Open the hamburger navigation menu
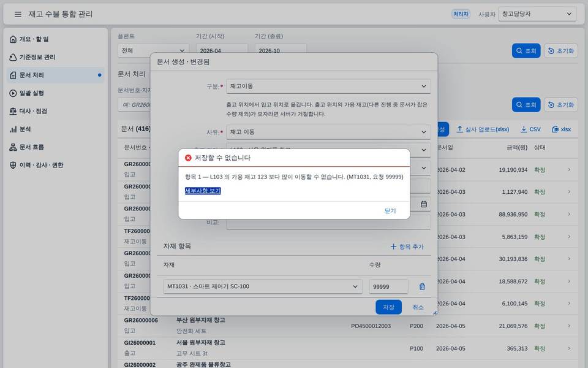588x368 pixels. coord(18,14)
